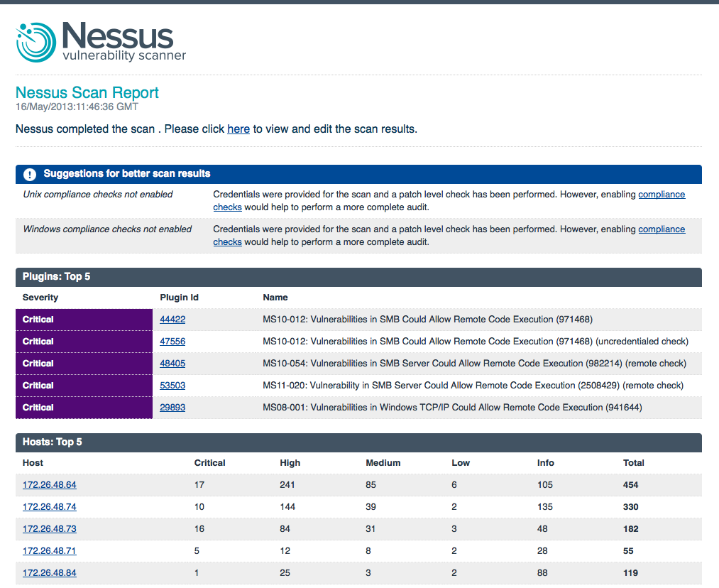This screenshot has width=719, height=588.
Task: Click the Critical severity cell for plugin 29893
Action: point(84,408)
